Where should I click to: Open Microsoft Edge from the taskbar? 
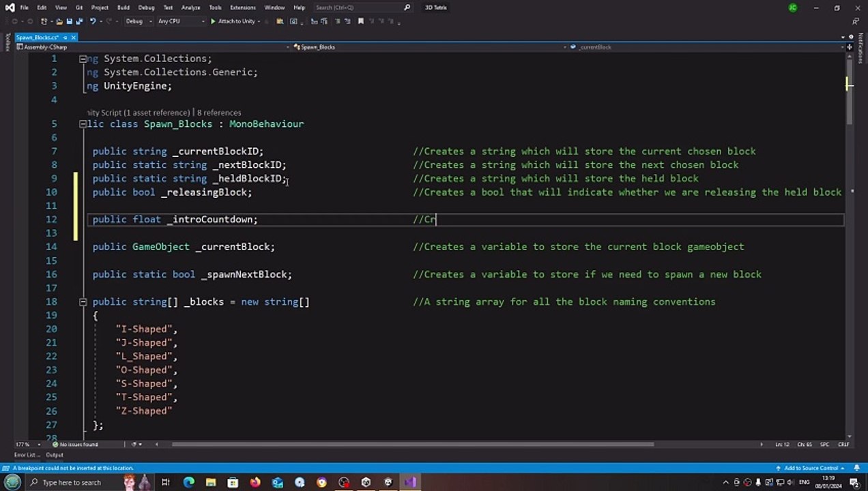point(188,482)
